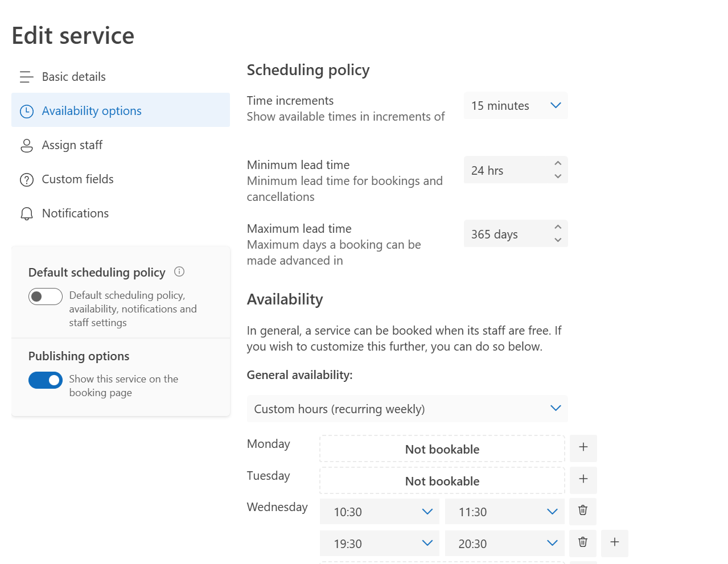Click the Custom fields question mark icon

(27, 180)
